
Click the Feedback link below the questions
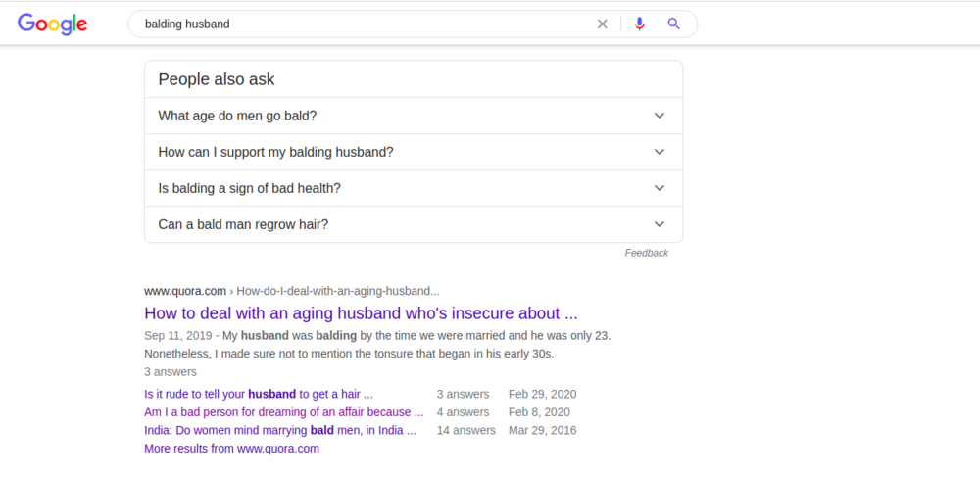646,253
